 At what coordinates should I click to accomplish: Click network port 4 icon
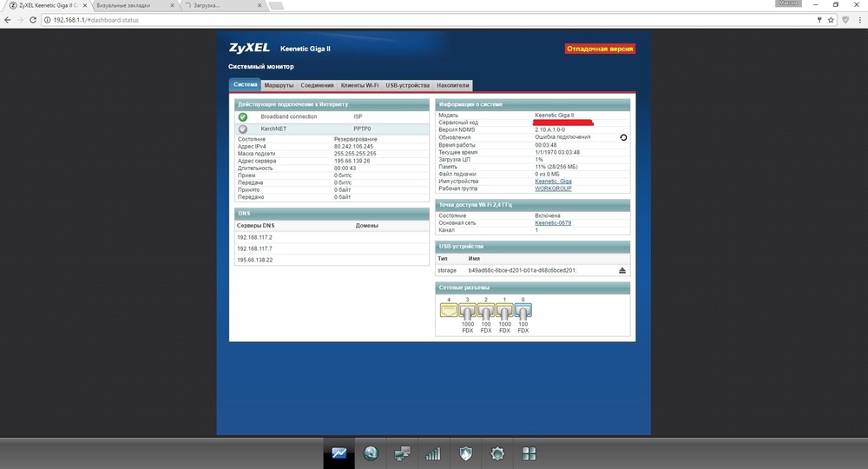[449, 310]
